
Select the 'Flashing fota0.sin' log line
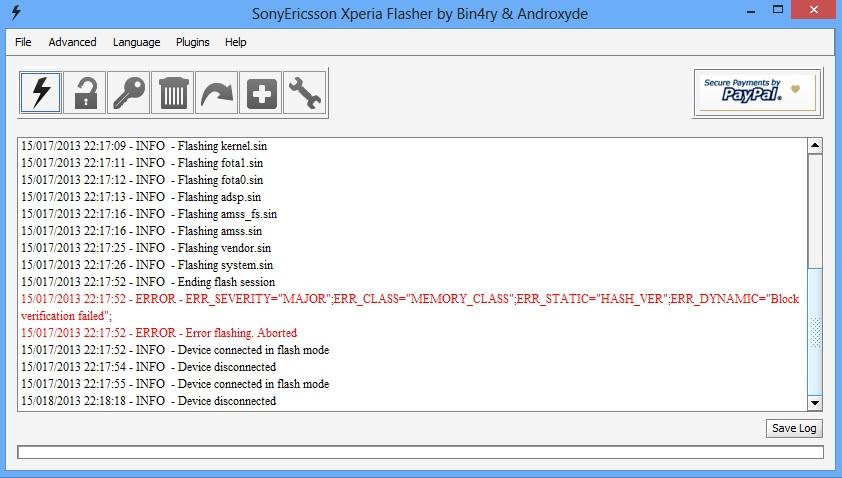142,180
